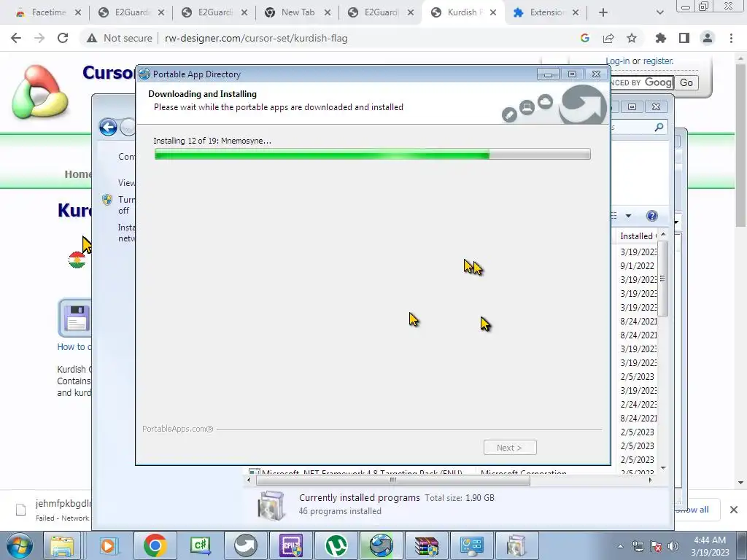Screen dimensions: 747x560
Task: Open the Chrome tab search dropdown
Action: pos(659,12)
